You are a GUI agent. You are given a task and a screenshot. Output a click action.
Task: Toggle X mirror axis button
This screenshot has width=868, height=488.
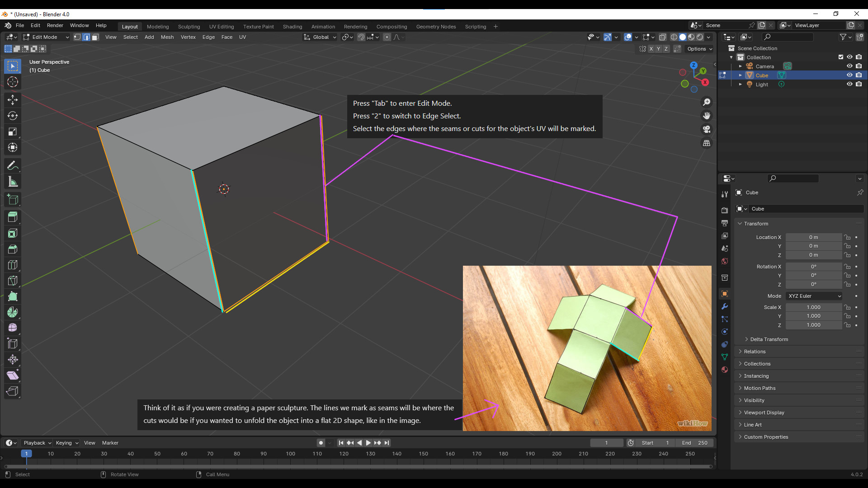[651, 49]
